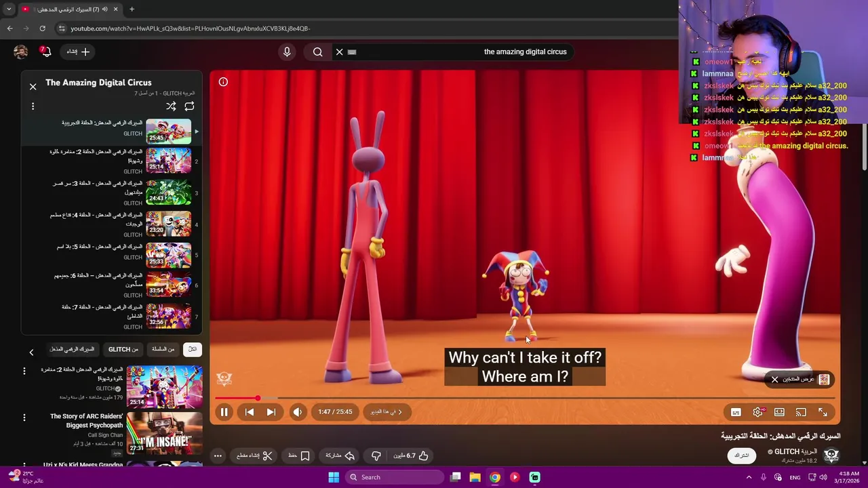Viewport: 868px width, 488px height.
Task: Select the 'From the series' filter chip
Action: click(x=163, y=349)
